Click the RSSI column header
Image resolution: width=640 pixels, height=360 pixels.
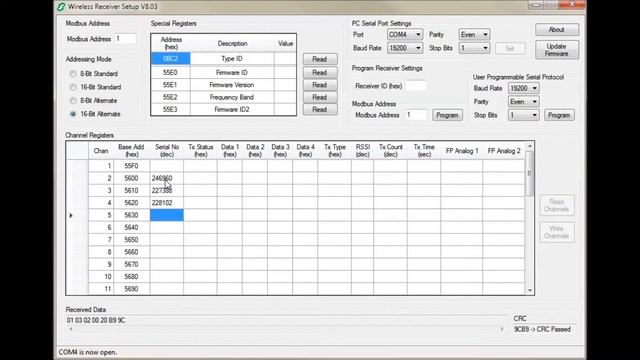362,151
